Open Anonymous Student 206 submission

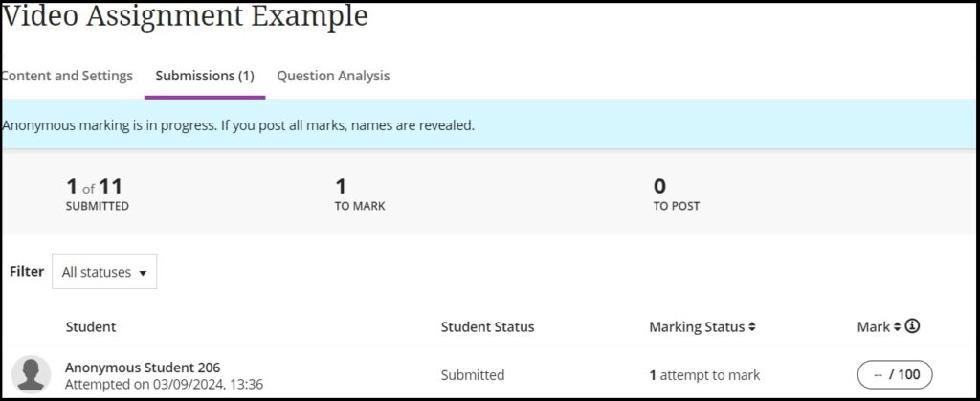(x=143, y=368)
